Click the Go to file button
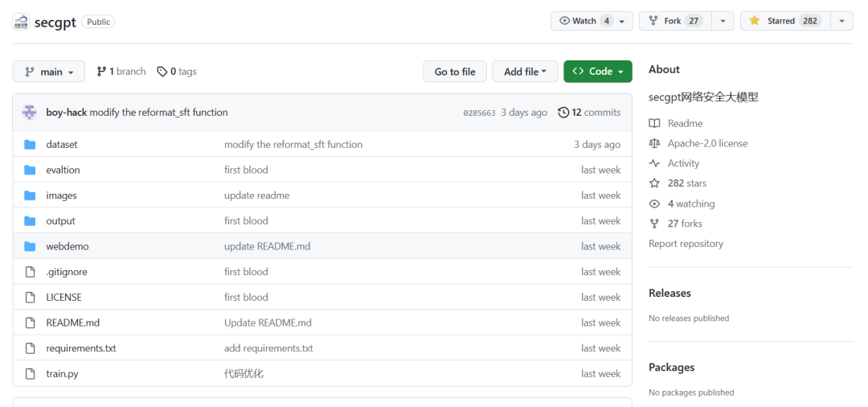Screen dimensions: 868x407 (x=455, y=72)
